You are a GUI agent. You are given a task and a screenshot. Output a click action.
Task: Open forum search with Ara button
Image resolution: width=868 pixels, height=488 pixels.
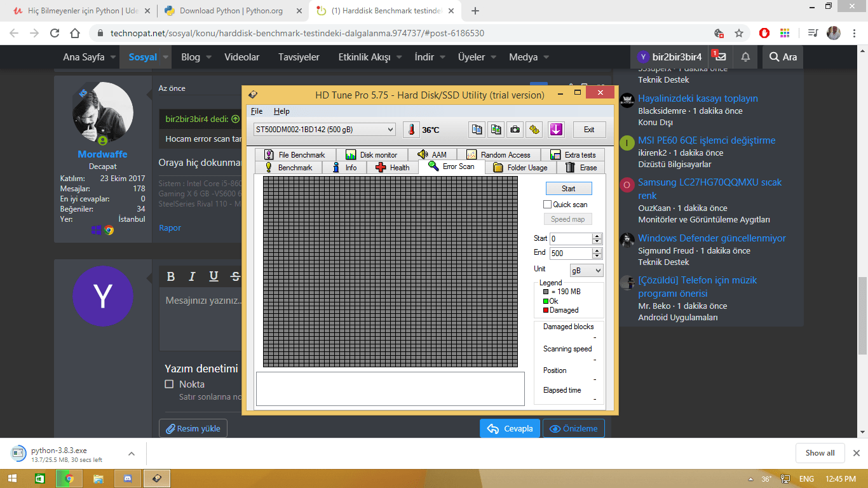(x=783, y=57)
